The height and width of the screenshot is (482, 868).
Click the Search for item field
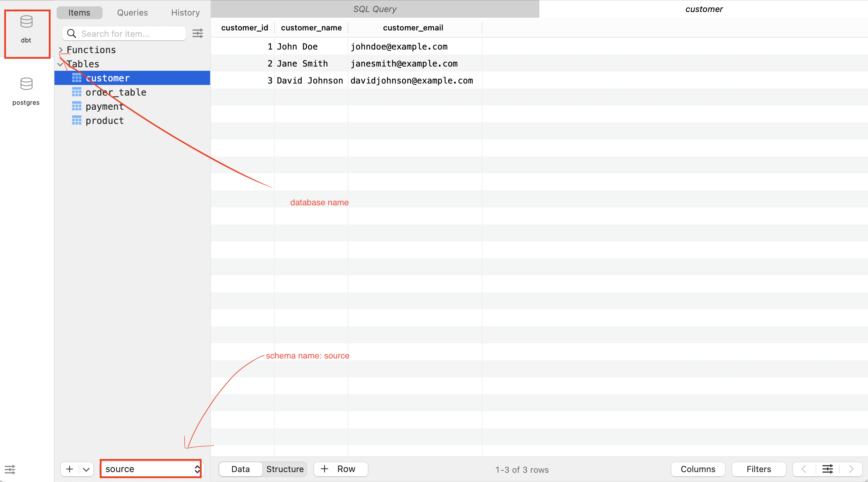131,34
